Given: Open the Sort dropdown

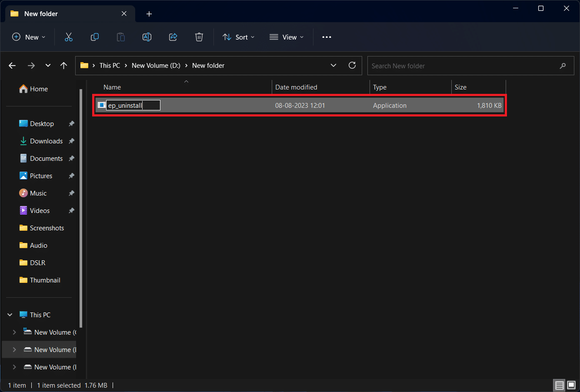Looking at the screenshot, I should 238,37.
